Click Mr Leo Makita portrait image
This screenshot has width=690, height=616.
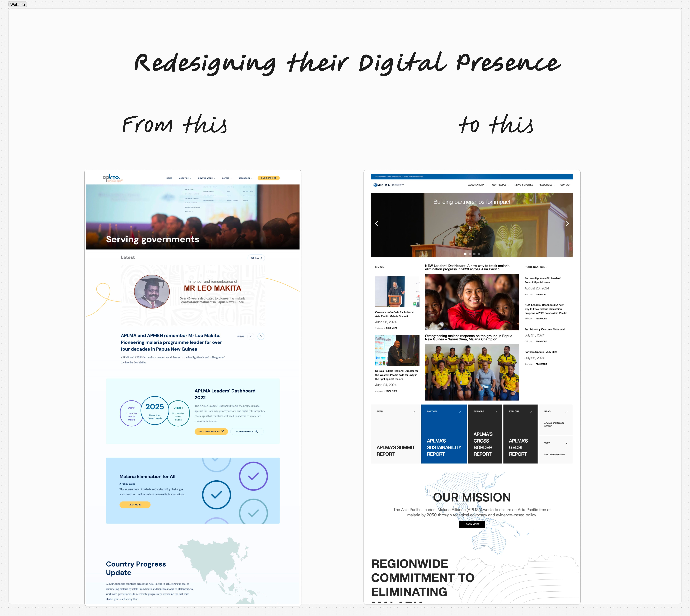[152, 291]
